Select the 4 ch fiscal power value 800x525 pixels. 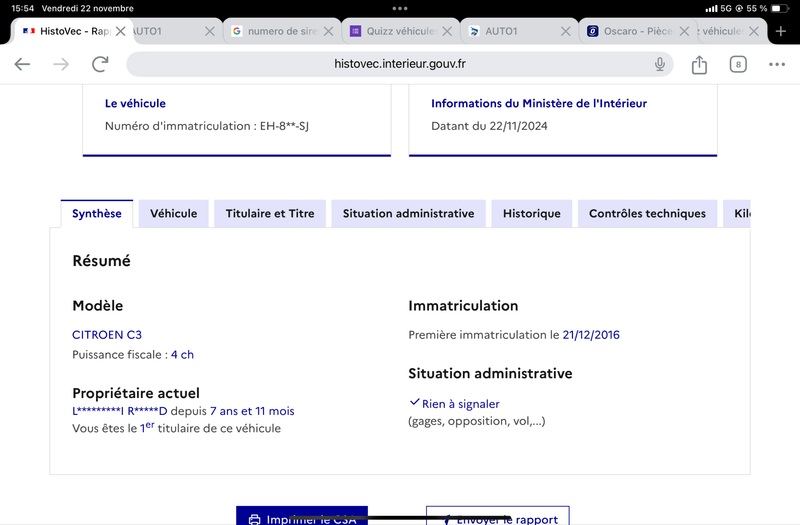[182, 355]
